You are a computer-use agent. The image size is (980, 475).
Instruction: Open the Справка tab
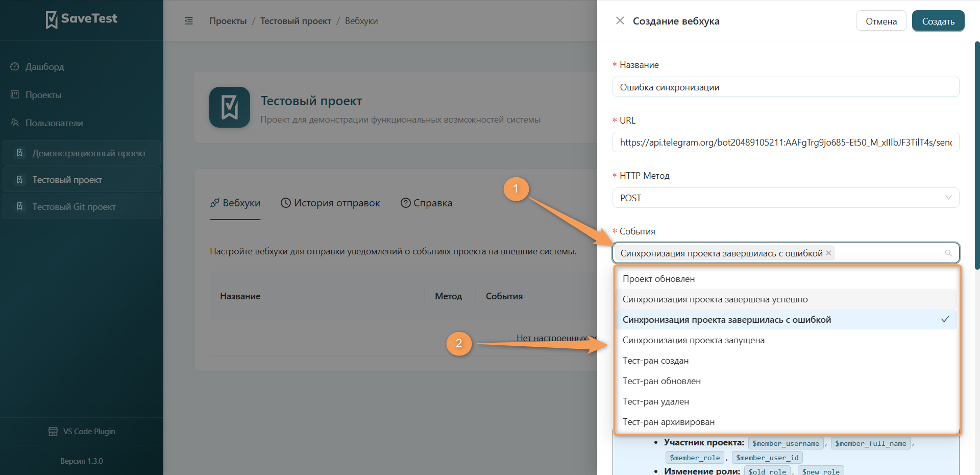click(427, 203)
